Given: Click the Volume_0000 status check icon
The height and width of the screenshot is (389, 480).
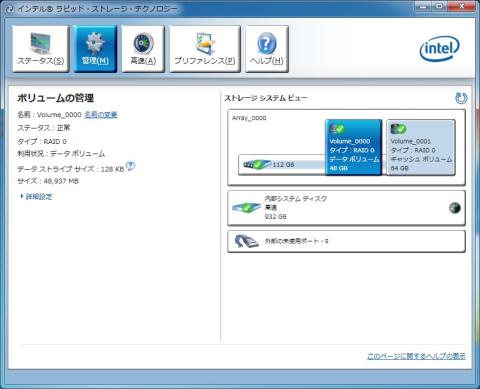Looking at the screenshot, I should 337,128.
